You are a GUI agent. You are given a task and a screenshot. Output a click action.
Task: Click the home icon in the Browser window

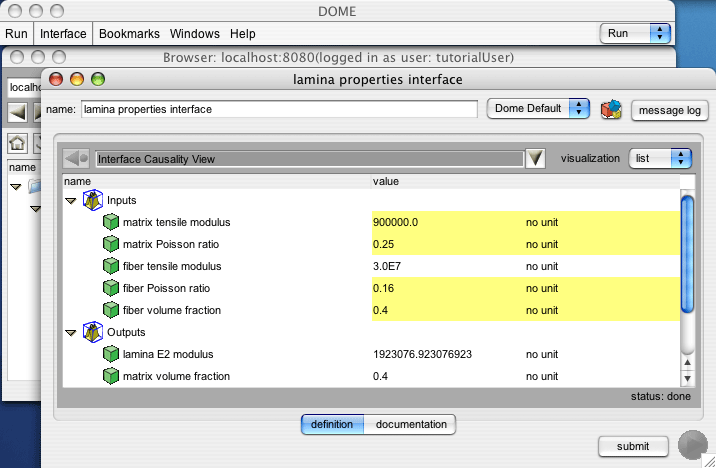coord(17,143)
